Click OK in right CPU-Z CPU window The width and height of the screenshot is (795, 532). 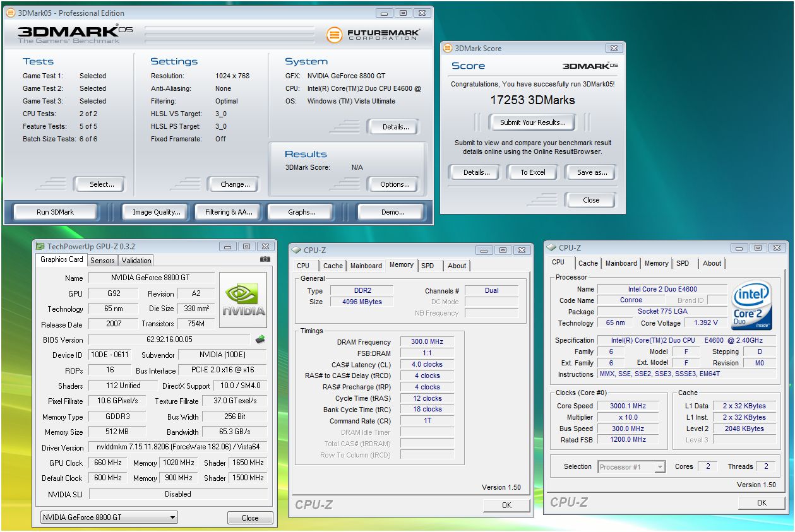click(x=762, y=503)
